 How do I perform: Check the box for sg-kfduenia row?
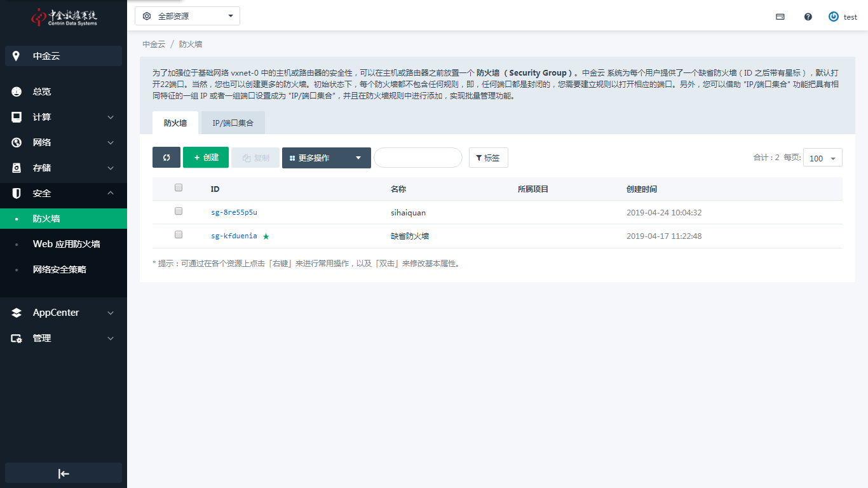coord(179,234)
